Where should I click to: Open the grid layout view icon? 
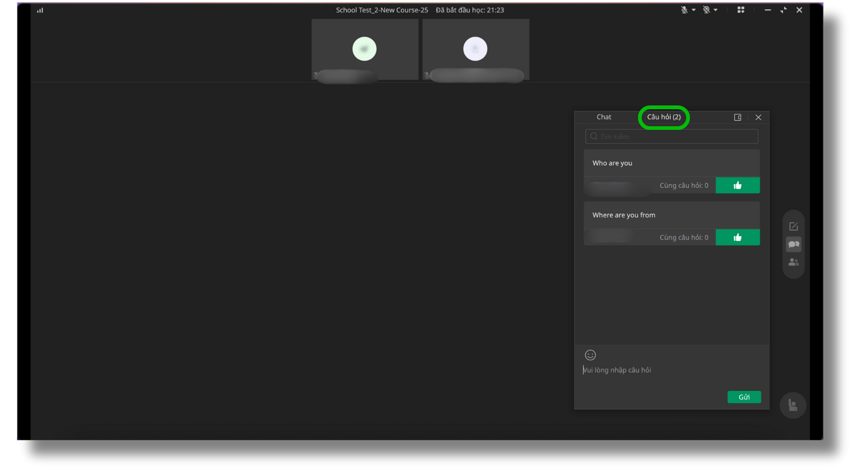(741, 10)
